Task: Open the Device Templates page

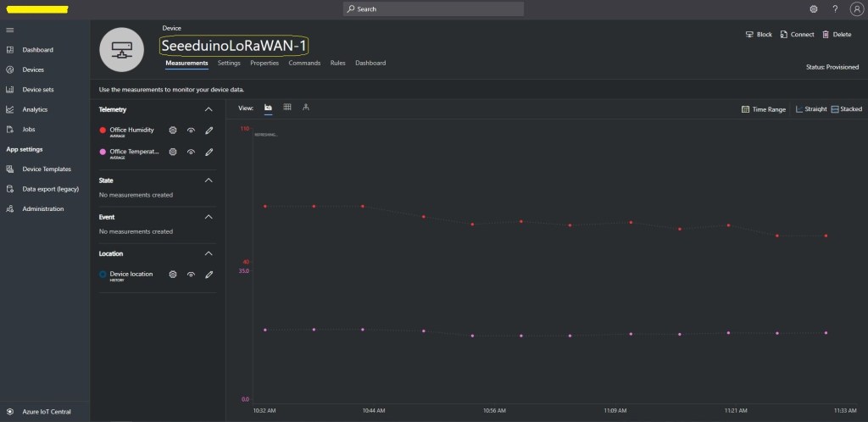Action: click(x=46, y=169)
